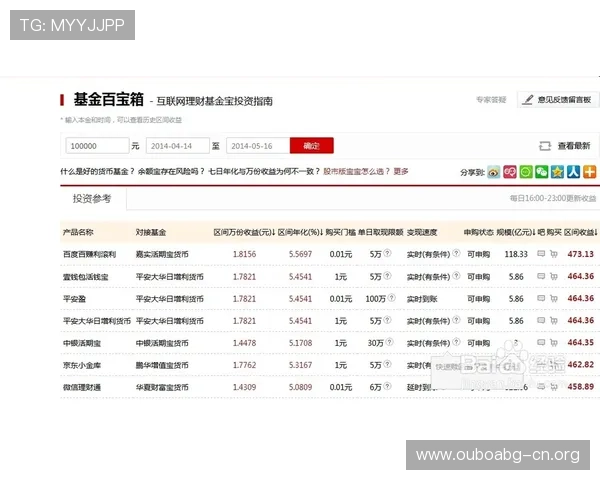Share to Renren blue icon

point(573,172)
